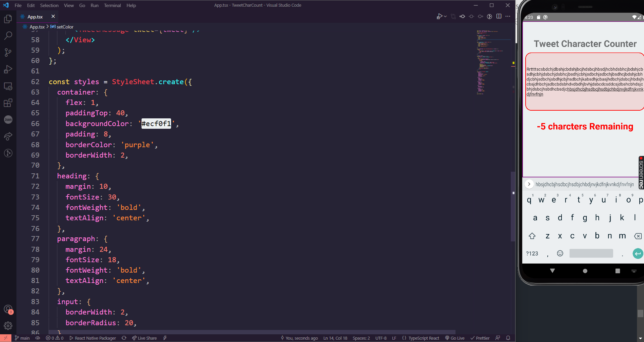
Task: Click Live Share in status bar
Action: [144, 338]
